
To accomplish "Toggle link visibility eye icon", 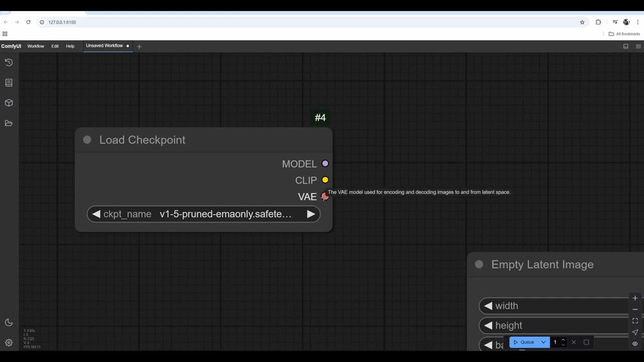I will [x=635, y=344].
